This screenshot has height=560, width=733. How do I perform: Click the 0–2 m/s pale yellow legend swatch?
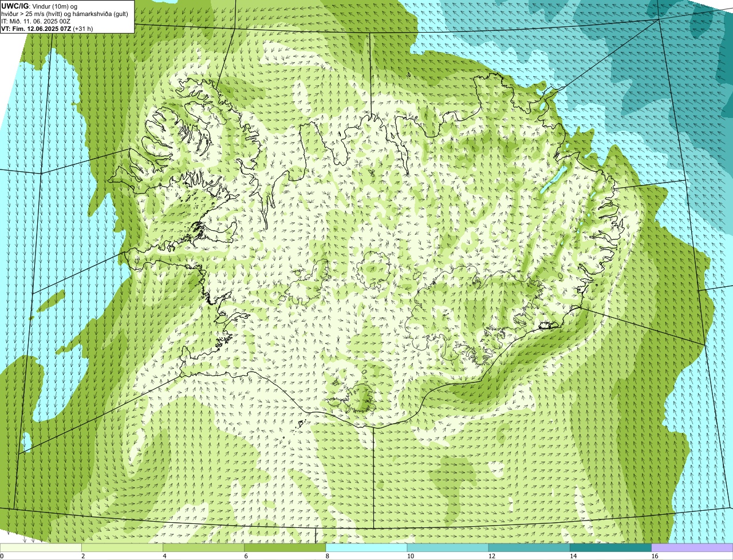(x=41, y=547)
